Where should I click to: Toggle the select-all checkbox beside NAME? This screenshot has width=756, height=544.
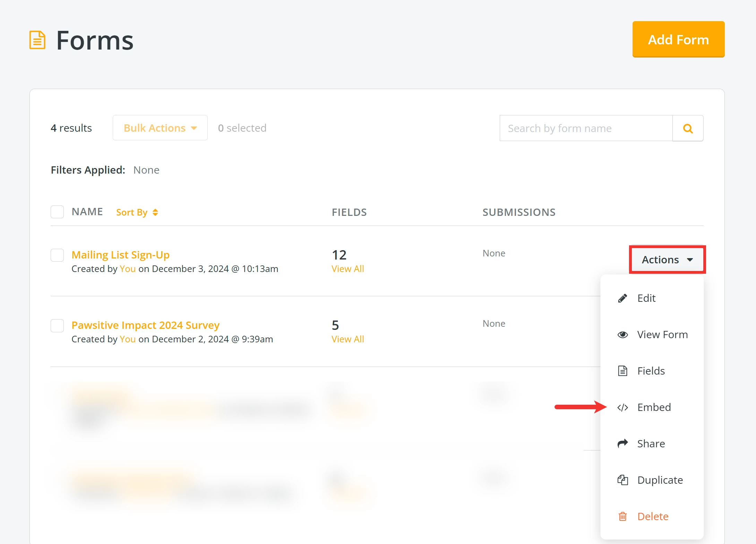(x=57, y=212)
